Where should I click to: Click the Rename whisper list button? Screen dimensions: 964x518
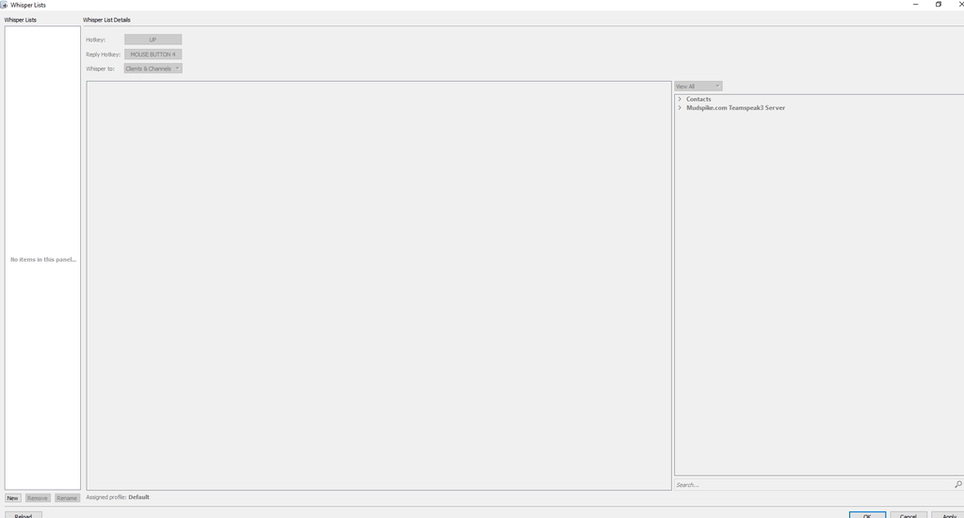click(x=67, y=498)
